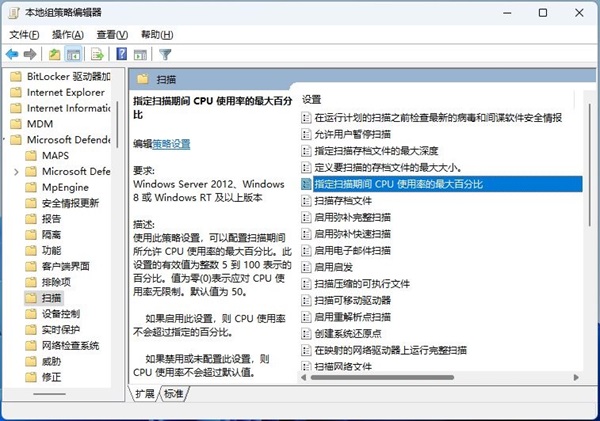Image resolution: width=600 pixels, height=421 pixels.
Task: Click the Forward arrow toolbar icon
Action: coord(30,54)
